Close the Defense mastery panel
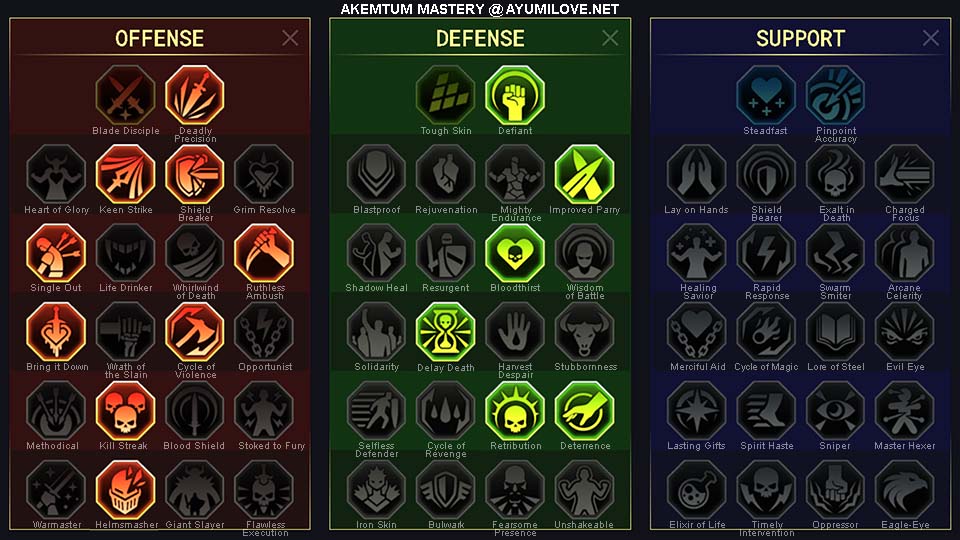The height and width of the screenshot is (540, 960). (610, 38)
